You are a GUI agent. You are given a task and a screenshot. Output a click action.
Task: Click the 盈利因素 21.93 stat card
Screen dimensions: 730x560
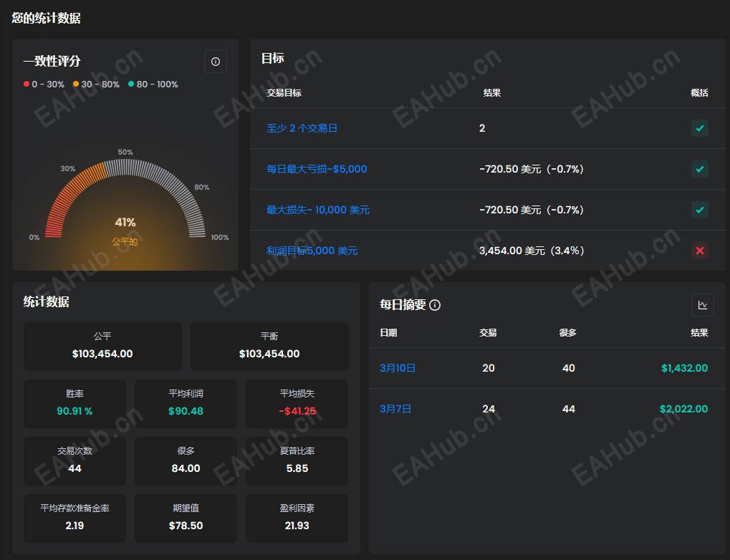297,518
